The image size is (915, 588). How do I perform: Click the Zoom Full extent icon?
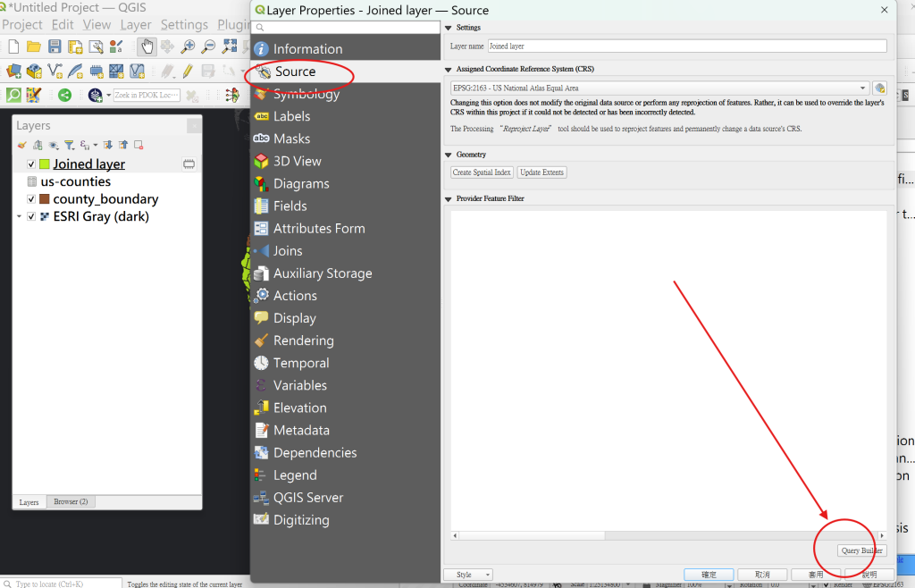(x=230, y=46)
